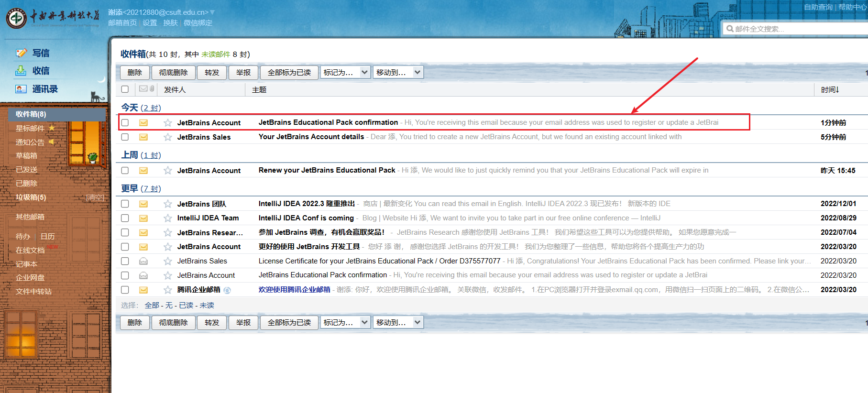Check the Renew your JetBrains Educational Pack email

pyautogui.click(x=125, y=171)
